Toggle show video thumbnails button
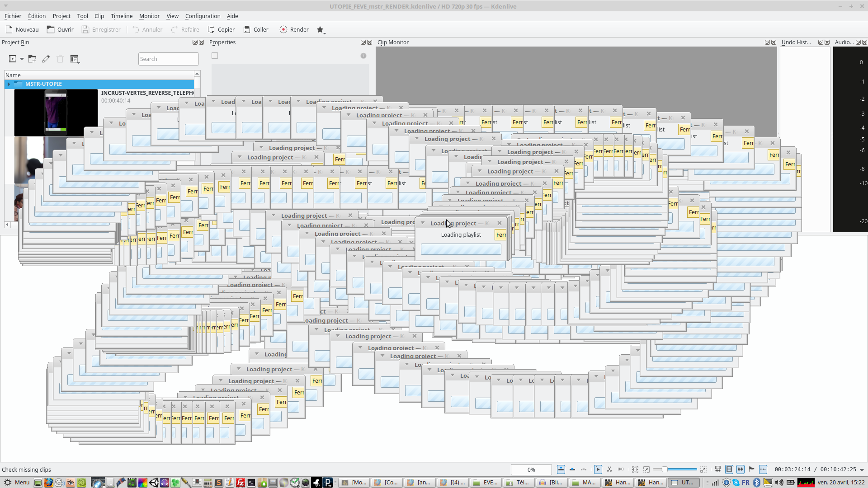Viewport: 868px width, 488px height. tap(729, 469)
